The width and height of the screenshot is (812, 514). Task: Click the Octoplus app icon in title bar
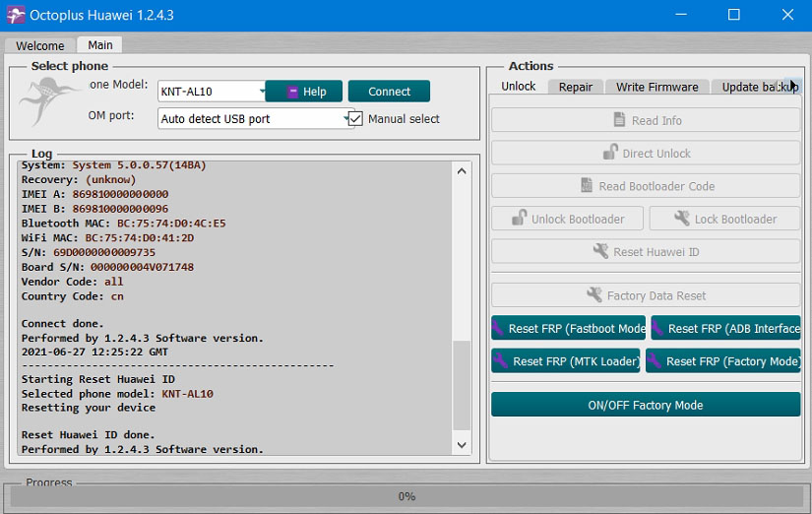pyautogui.click(x=16, y=15)
